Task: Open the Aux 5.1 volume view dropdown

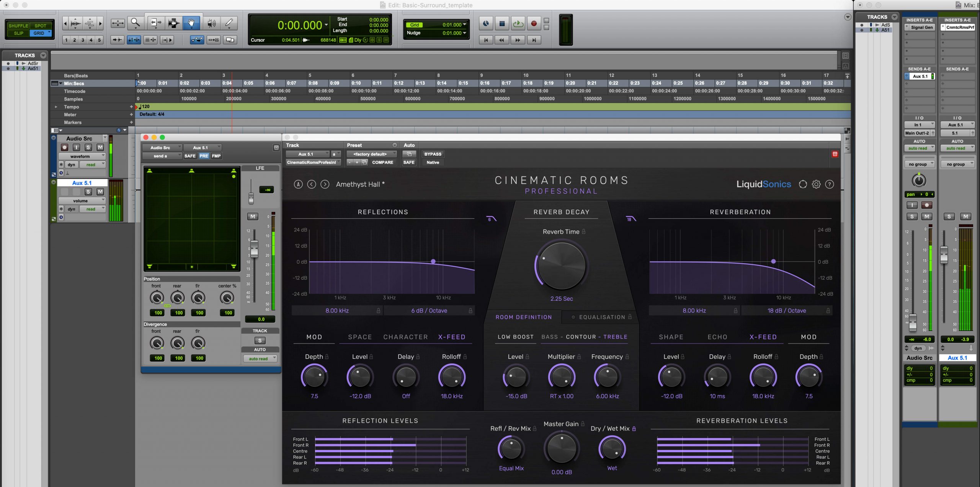Action: pos(82,201)
